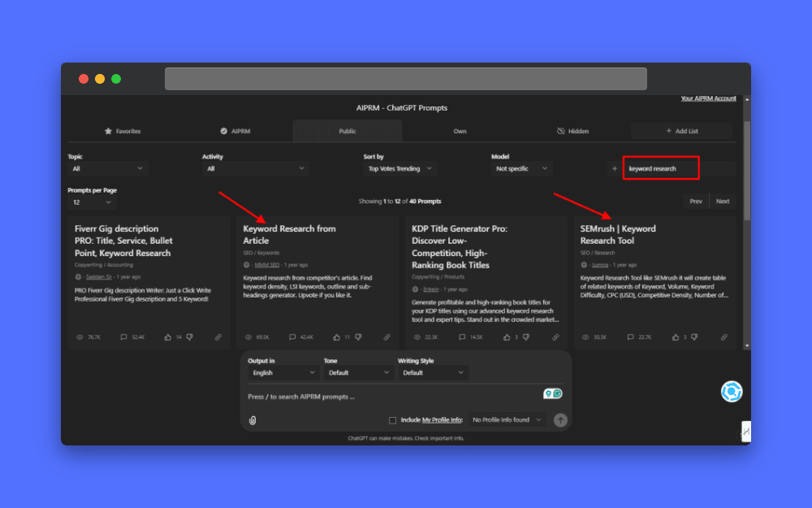This screenshot has width=812, height=508.
Task: Open the Activity dropdown set to All
Action: tap(255, 168)
